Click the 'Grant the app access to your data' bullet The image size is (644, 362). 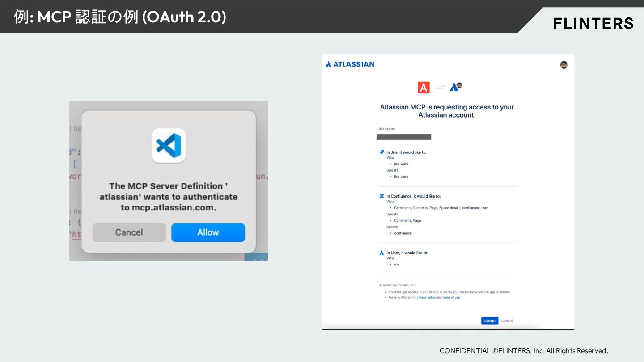449,292
